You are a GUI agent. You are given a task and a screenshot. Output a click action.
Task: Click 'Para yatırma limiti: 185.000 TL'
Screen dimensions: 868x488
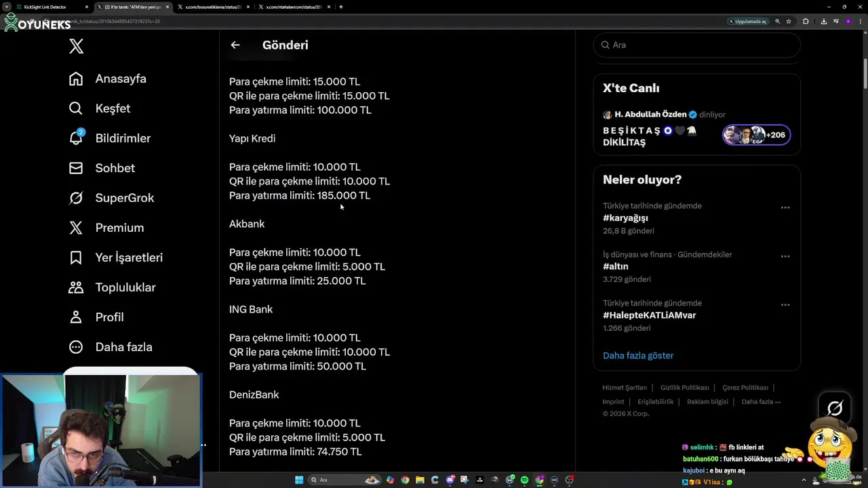point(300,195)
